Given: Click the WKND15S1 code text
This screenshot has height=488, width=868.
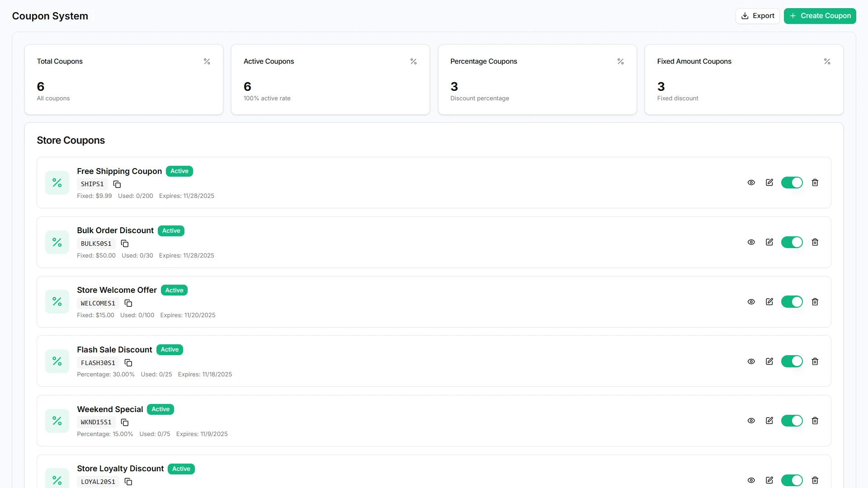Looking at the screenshot, I should coord(96,422).
